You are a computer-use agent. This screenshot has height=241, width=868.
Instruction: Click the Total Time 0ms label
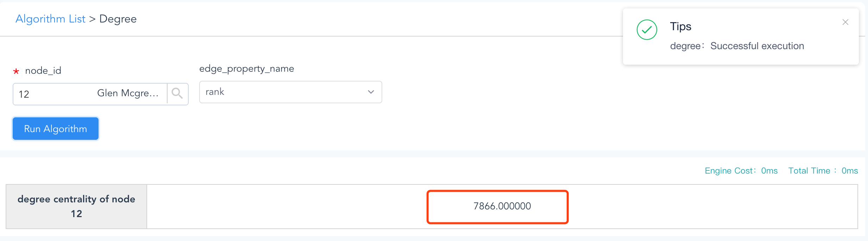click(x=823, y=171)
